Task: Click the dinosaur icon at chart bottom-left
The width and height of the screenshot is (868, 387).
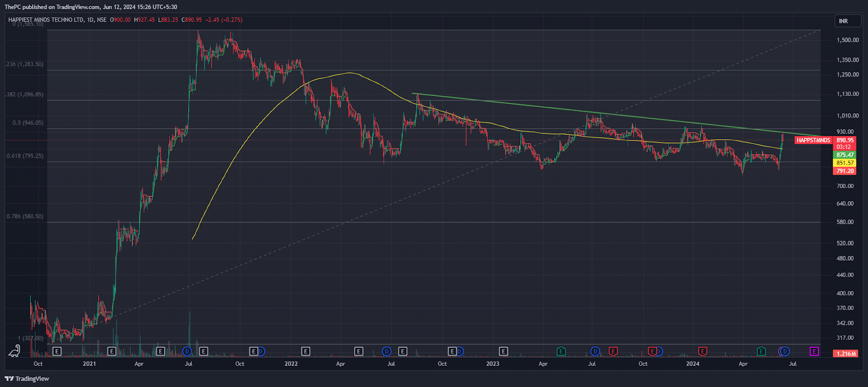Action: (15, 351)
